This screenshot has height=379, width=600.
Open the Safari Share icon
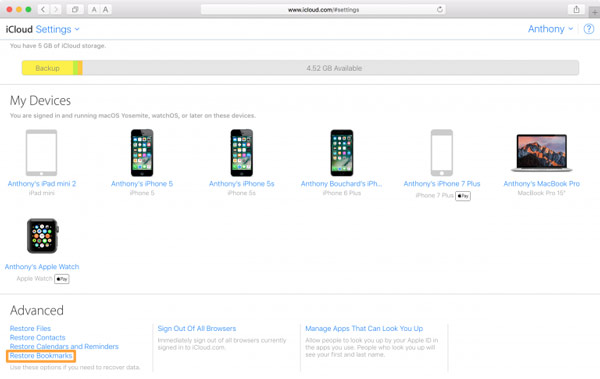(x=576, y=9)
